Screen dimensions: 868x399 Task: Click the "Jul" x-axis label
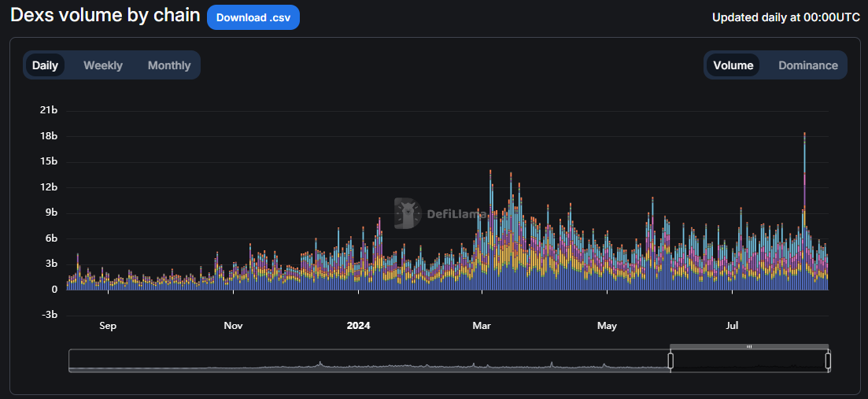click(x=732, y=325)
